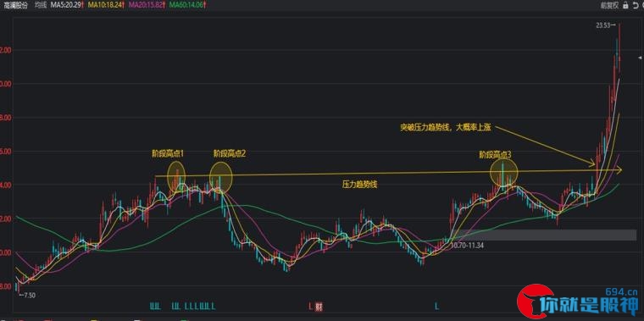Screen dimensions: 644x321
Task: Click the yellow circle at 阶段高点3
Action: [x=504, y=172]
